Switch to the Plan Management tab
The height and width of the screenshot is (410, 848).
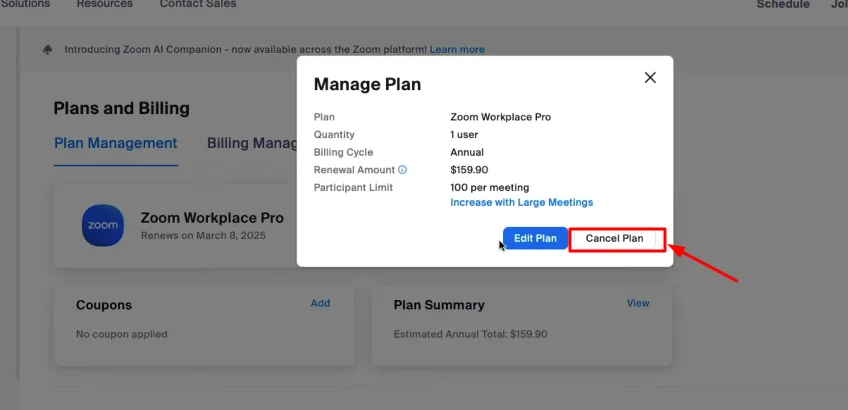tap(116, 143)
